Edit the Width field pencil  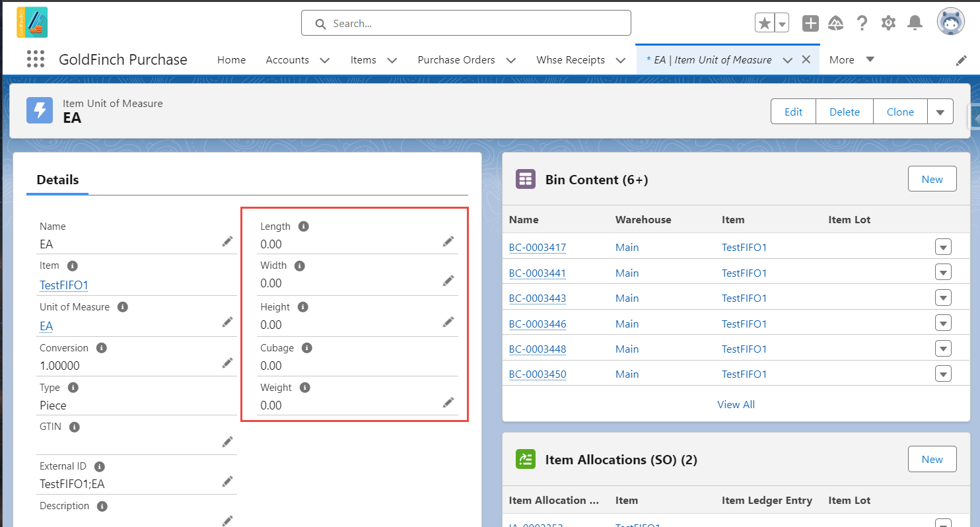(x=448, y=281)
